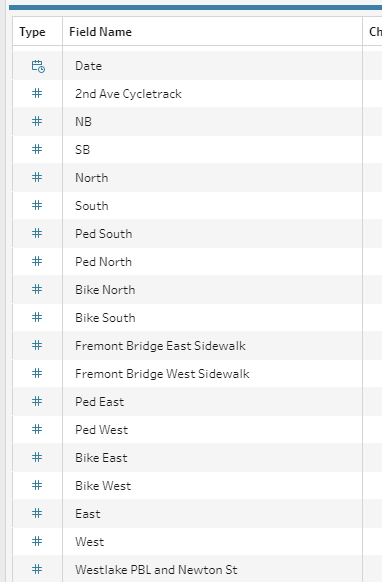Change data type icon of 2nd Ave Cycletrack
This screenshot has width=382, height=582.
point(37,93)
